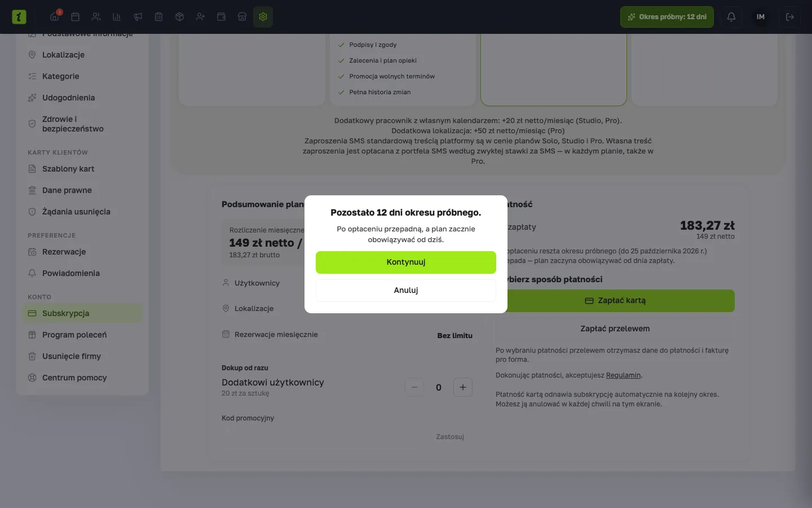Go to Kategorie in sidebar

82,76
